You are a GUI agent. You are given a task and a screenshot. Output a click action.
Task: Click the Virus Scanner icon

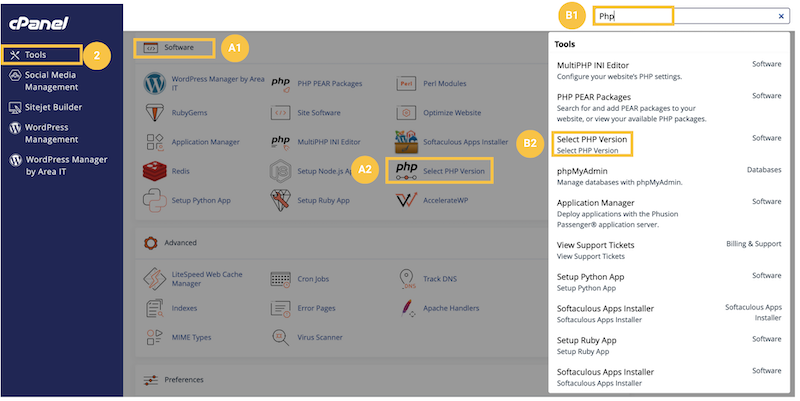pyautogui.click(x=280, y=337)
